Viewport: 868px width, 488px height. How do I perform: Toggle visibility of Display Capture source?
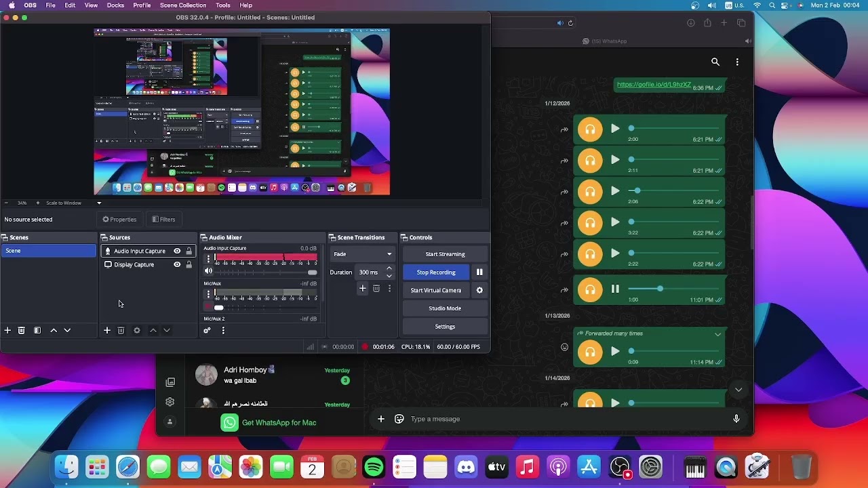coord(177,264)
